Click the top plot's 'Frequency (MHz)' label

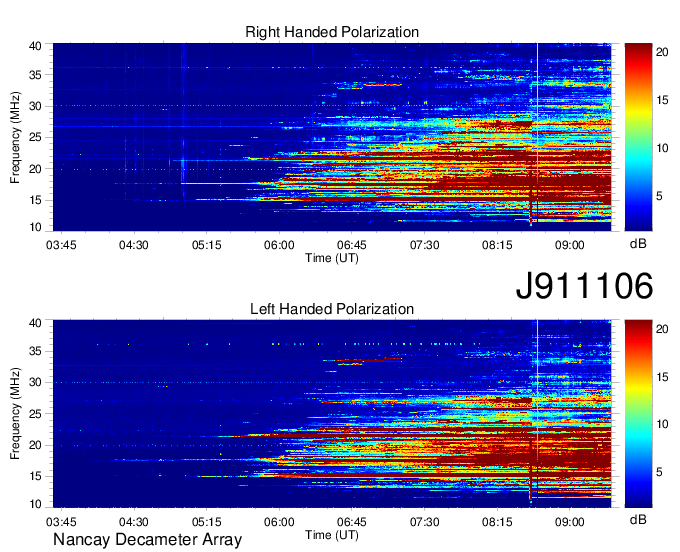(15, 137)
